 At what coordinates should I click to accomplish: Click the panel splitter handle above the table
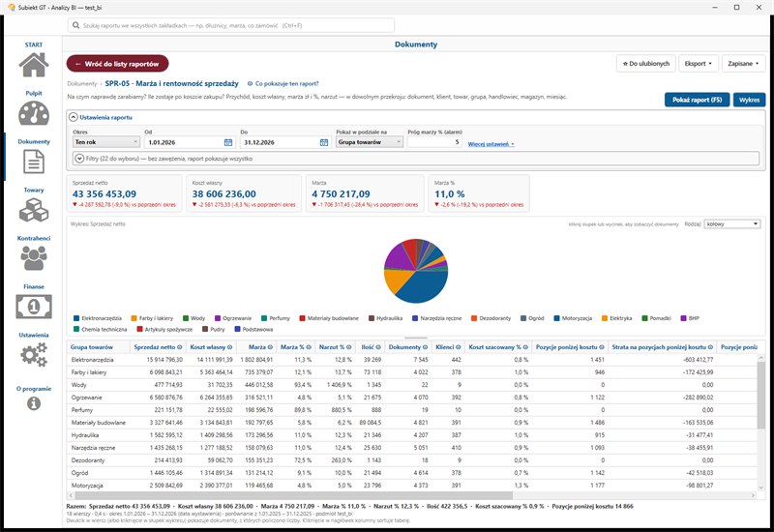[416, 338]
